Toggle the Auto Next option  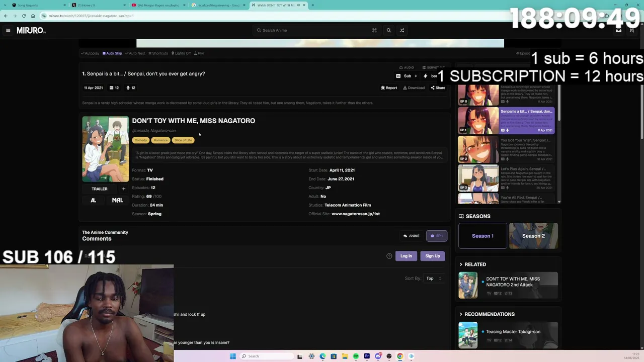[135, 53]
